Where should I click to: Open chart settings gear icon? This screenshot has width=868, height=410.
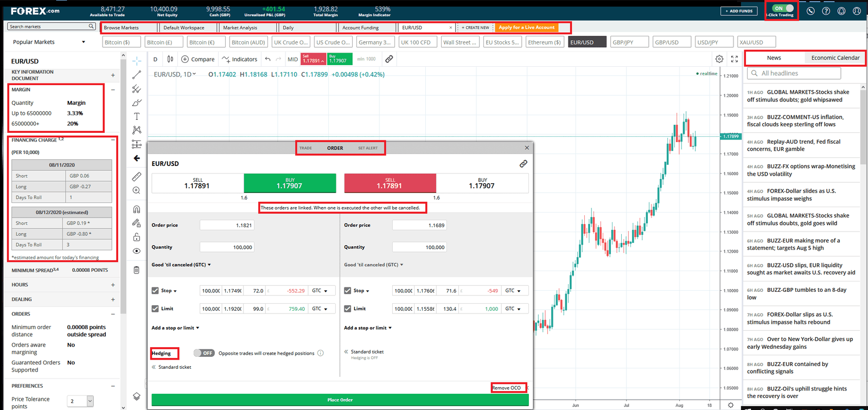pos(719,59)
